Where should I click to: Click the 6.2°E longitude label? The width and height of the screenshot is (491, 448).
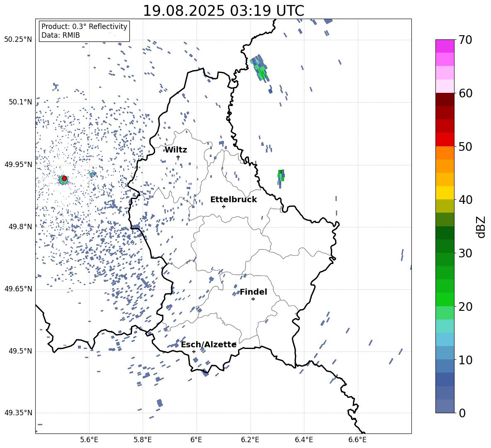[250, 440]
